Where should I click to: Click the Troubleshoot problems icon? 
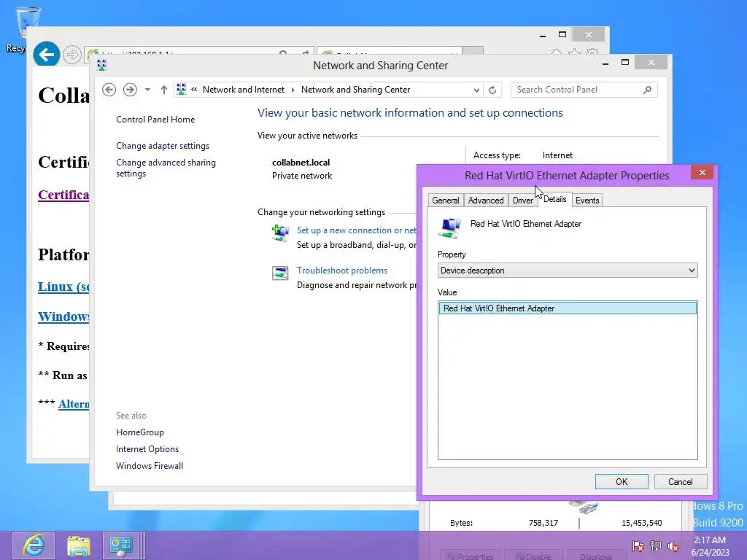pos(280,273)
